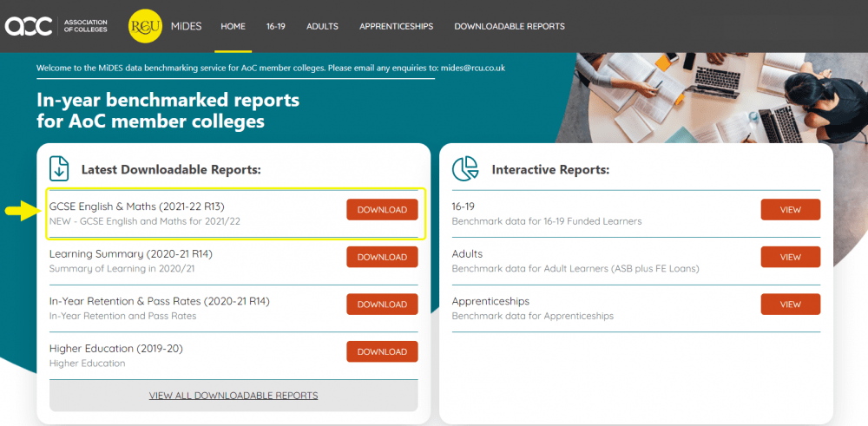Click the MiDES text in header
868x426 pixels.
coord(186,26)
